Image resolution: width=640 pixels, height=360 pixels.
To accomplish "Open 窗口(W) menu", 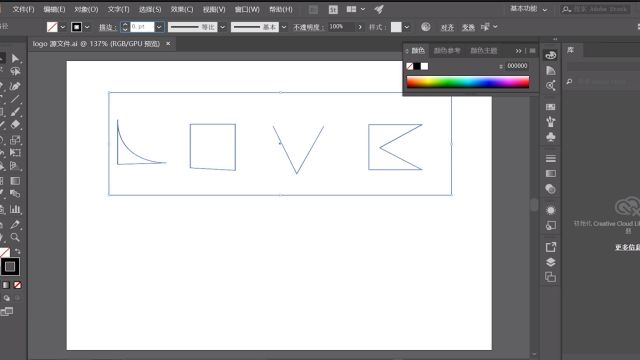I will click(247, 9).
